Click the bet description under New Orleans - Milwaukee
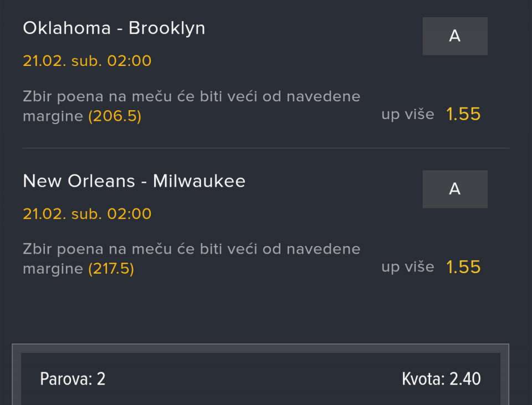 (x=191, y=250)
